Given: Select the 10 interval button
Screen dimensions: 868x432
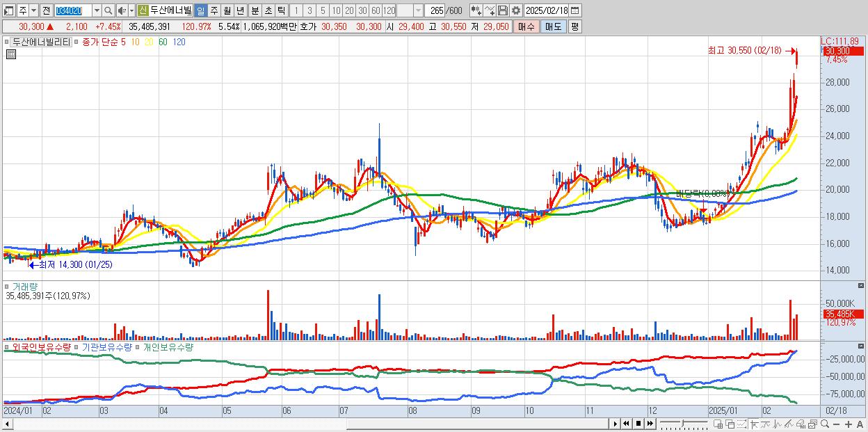Looking at the screenshot, I should tap(336, 10).
